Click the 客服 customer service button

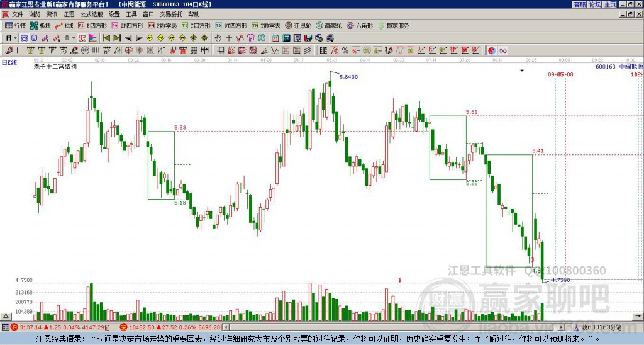click(x=579, y=4)
